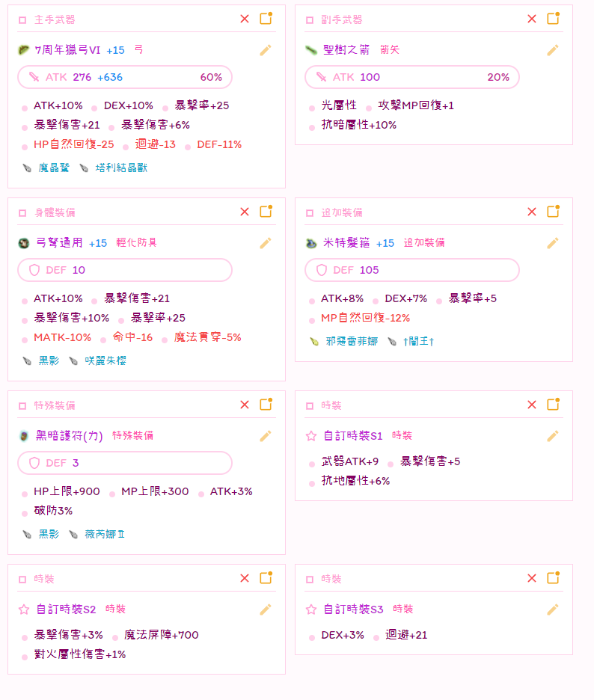Viewport: 594px width, 700px height.
Task: Click copy icon on 追加裝備 card
Action: coord(553,212)
